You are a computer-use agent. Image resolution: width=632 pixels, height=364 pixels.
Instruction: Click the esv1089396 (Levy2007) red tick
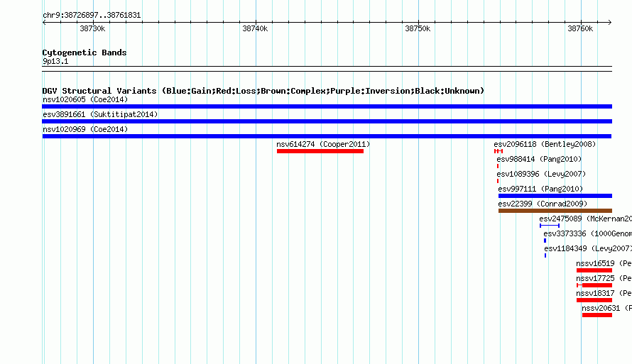[498, 181]
